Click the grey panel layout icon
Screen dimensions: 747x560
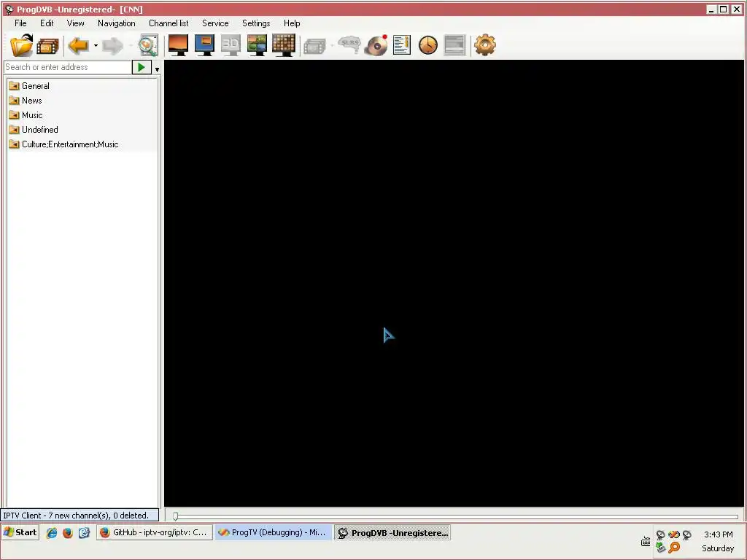(454, 45)
